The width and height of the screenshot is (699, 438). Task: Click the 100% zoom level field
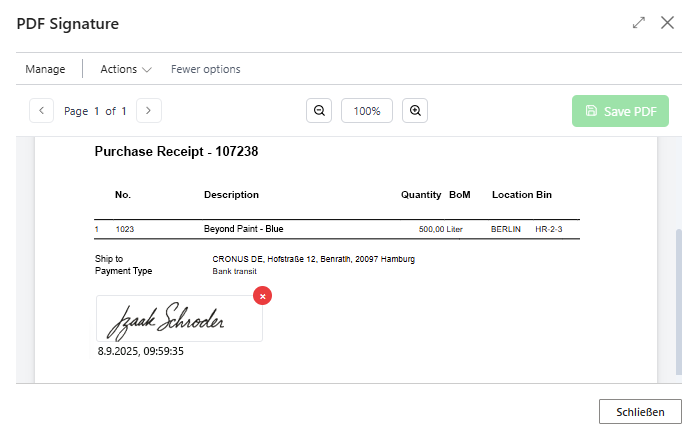point(367,111)
